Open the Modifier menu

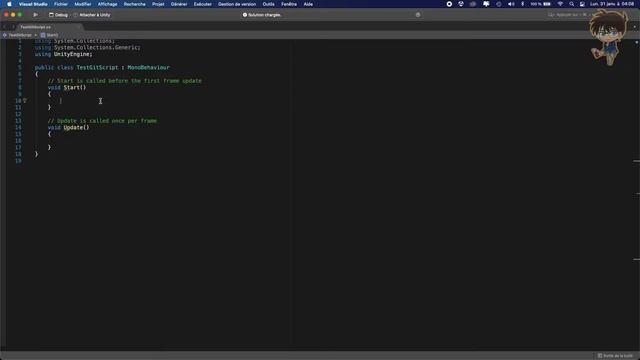(x=83, y=4)
